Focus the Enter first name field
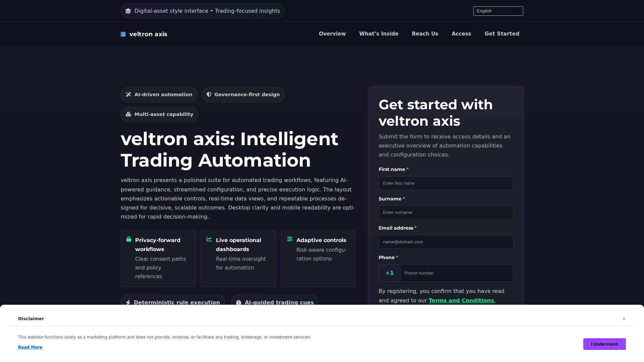The height and width of the screenshot is (362, 644). coord(446,183)
